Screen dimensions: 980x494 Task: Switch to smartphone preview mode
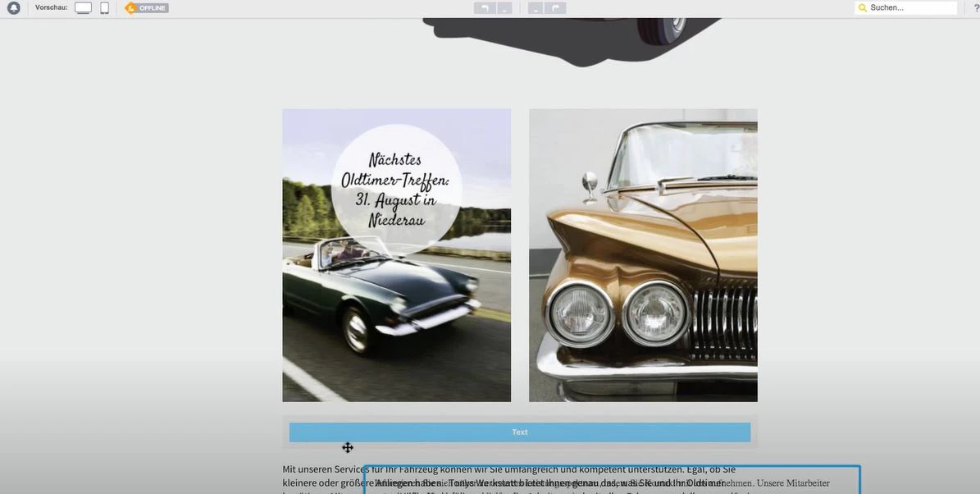pos(103,7)
